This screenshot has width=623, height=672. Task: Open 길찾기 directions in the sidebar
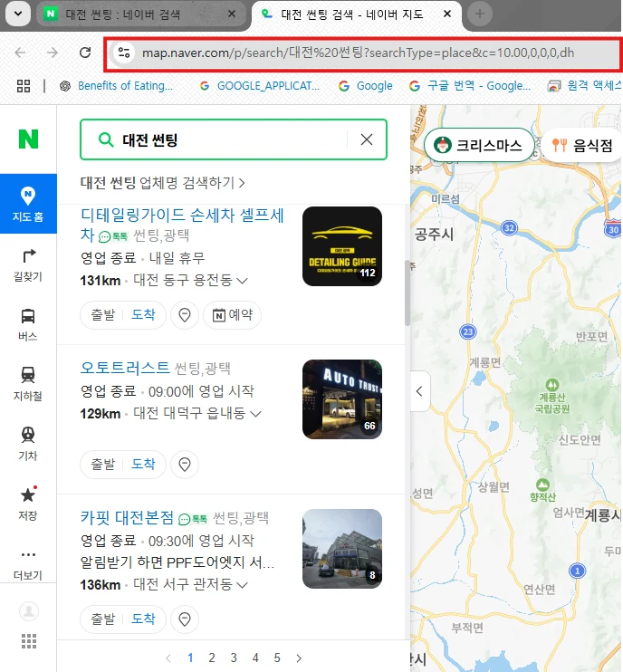click(x=28, y=264)
